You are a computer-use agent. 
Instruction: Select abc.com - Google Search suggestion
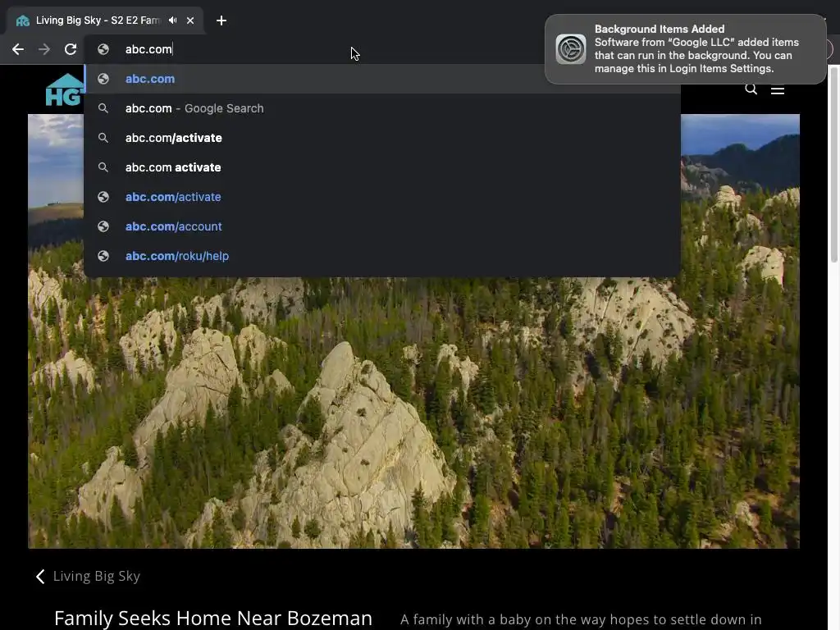(382, 108)
